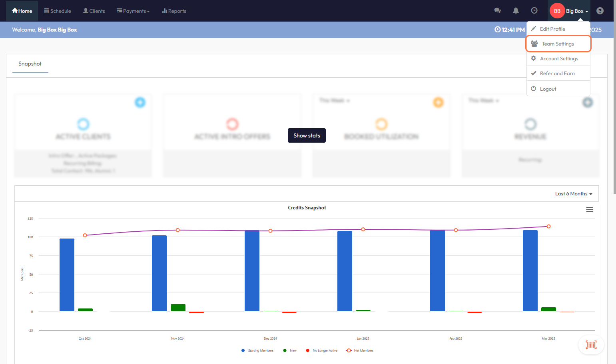Screen dimensions: 616x364
Task: Open the barcode scanner button
Action: [x=591, y=345]
